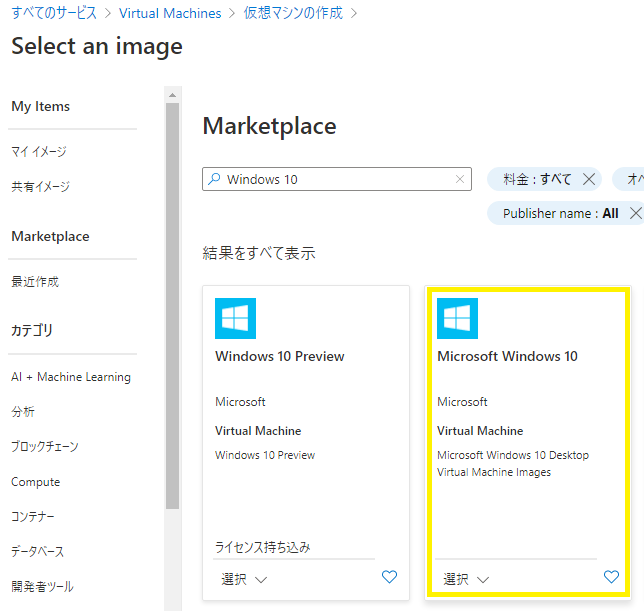The width and height of the screenshot is (644, 611).
Task: Click the sidebar vertical scrollbar thumb
Action: [x=172, y=306]
